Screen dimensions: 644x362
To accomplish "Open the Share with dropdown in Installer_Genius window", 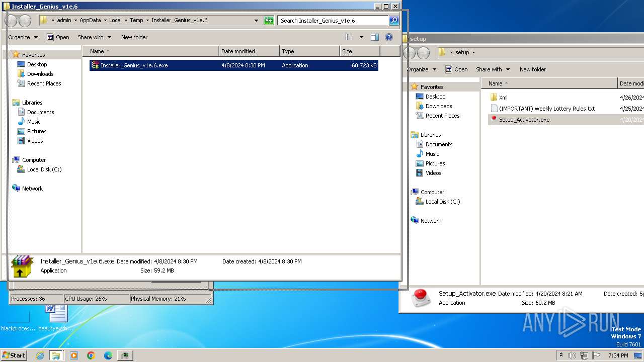I will pyautogui.click(x=94, y=37).
